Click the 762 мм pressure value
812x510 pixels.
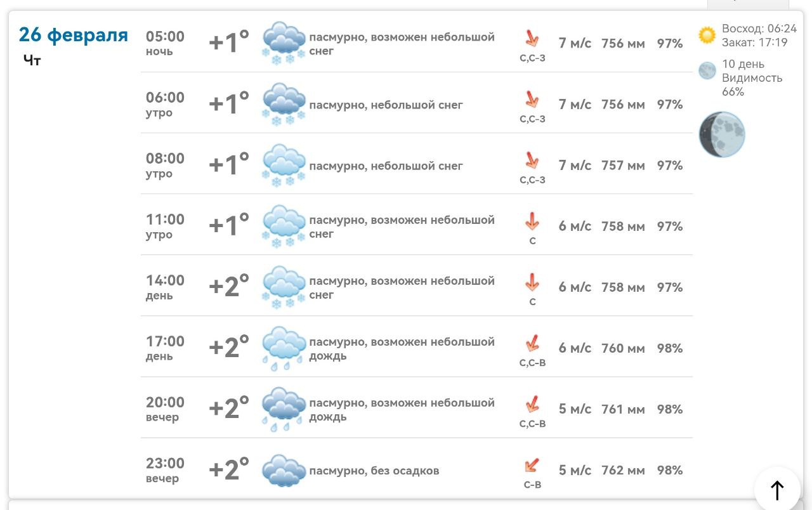click(x=623, y=470)
